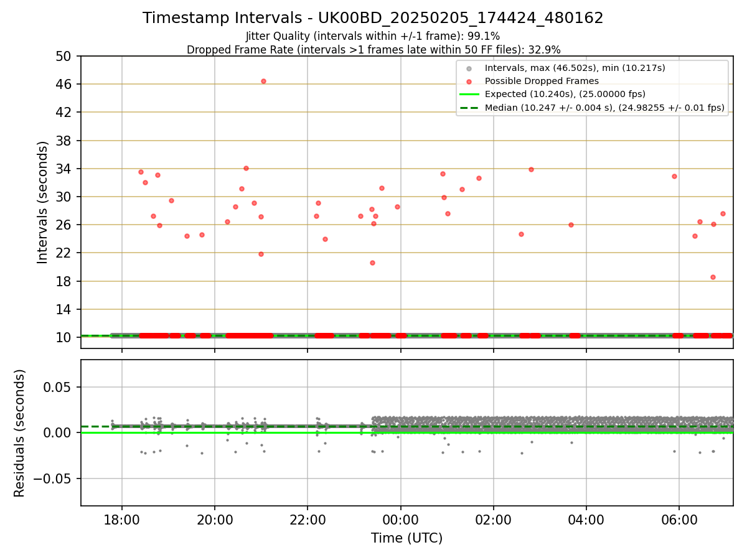Select legend entry starting with "Median (10.247"
Viewport: 747px width, 560px height.
coord(605,108)
